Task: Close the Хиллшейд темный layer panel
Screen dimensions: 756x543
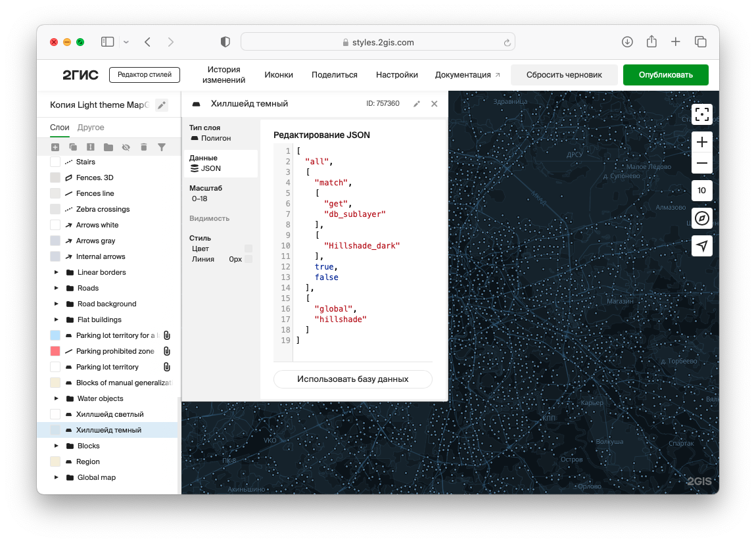Action: click(434, 104)
